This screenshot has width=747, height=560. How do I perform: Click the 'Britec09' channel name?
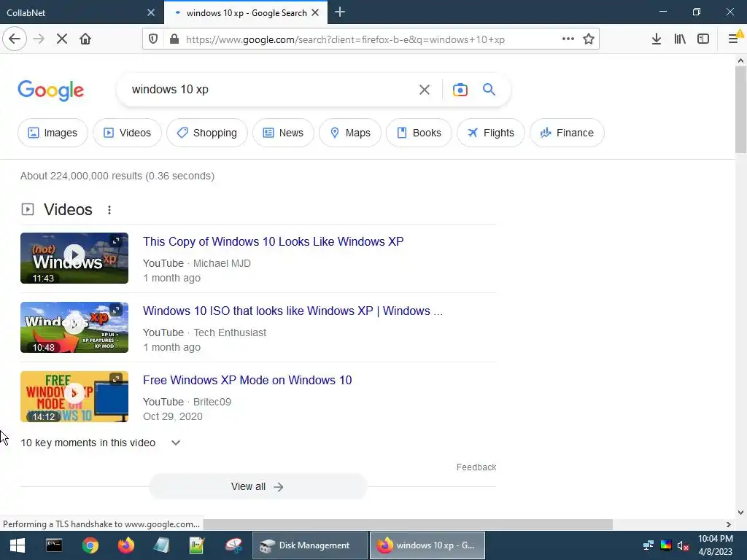pos(212,402)
